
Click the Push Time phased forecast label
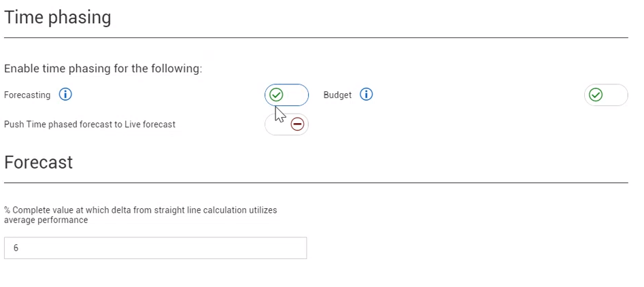click(x=90, y=124)
